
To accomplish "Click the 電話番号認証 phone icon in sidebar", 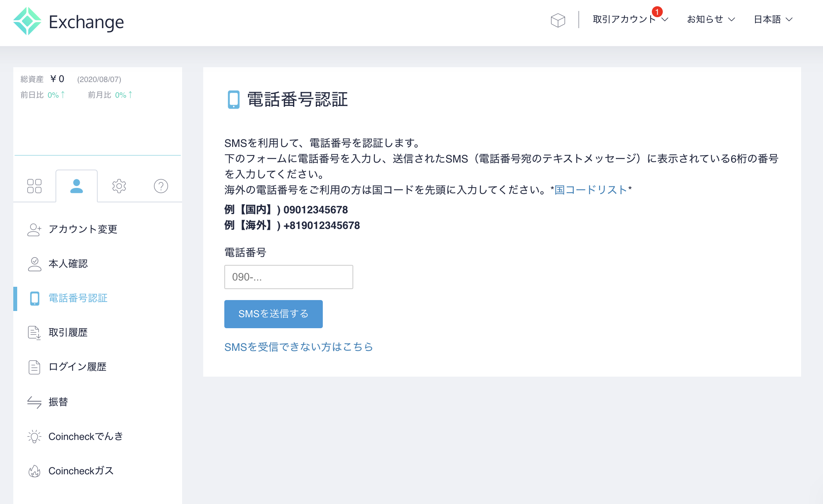I will pyautogui.click(x=35, y=298).
